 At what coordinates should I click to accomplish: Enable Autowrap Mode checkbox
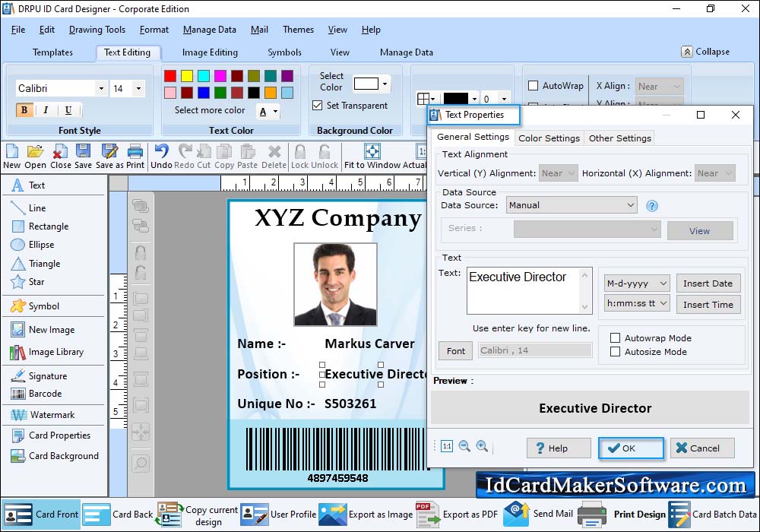(x=615, y=338)
